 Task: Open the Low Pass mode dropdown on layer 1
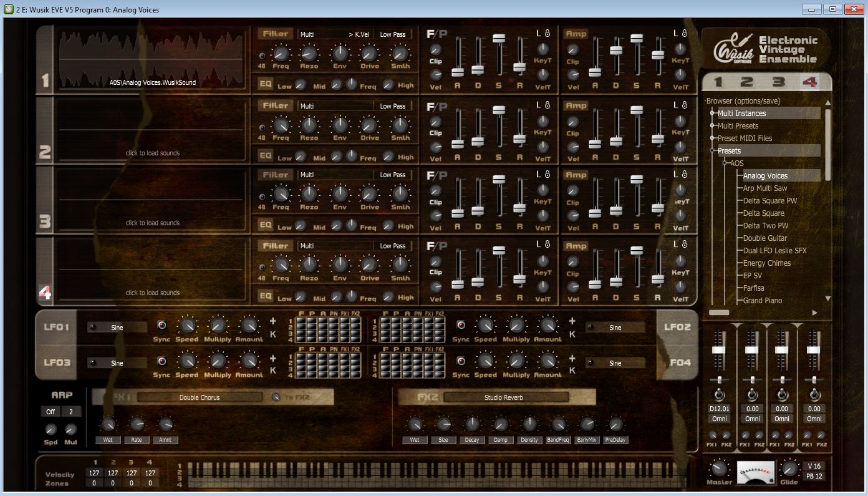(x=393, y=34)
